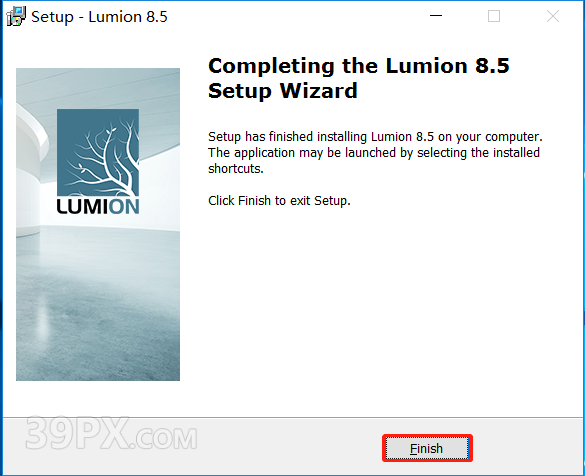Click the LUMION wordmark below the tree

[x=98, y=206]
